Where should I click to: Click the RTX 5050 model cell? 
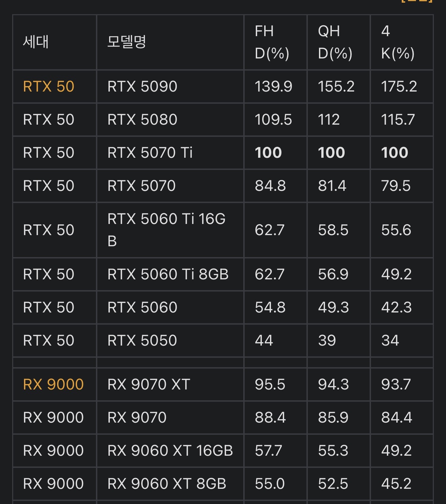pos(142,341)
